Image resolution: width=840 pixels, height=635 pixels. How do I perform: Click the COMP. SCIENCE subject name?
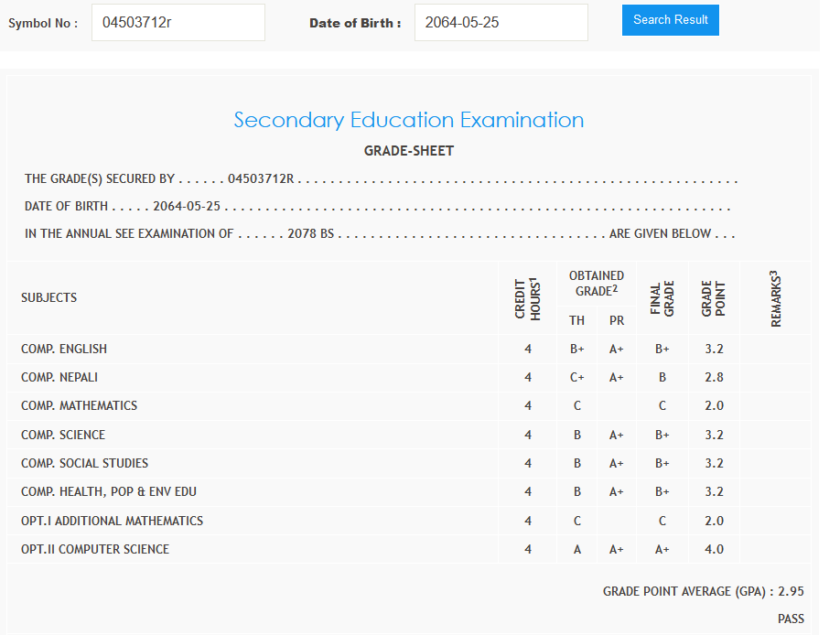click(63, 435)
